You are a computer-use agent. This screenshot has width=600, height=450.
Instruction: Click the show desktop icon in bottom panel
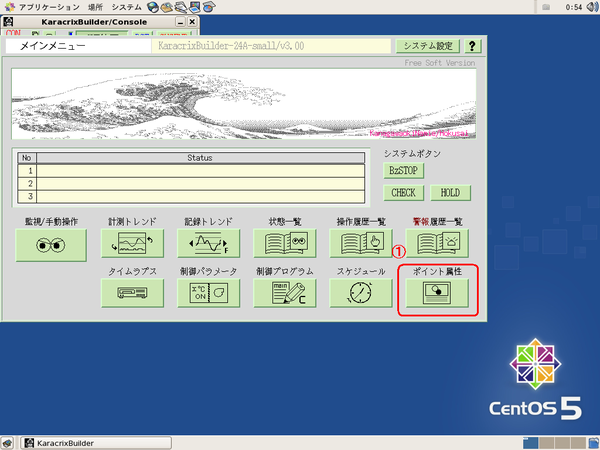click(x=8, y=443)
